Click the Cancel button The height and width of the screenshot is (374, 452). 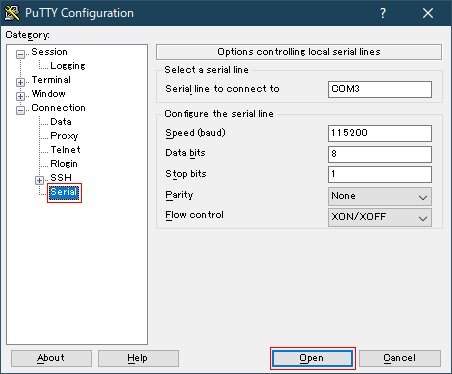400,358
